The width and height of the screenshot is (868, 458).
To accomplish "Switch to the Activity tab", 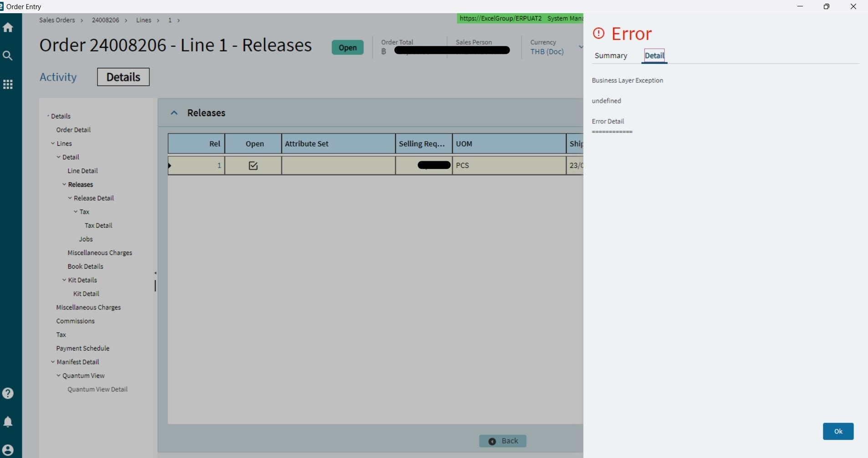I will [58, 77].
